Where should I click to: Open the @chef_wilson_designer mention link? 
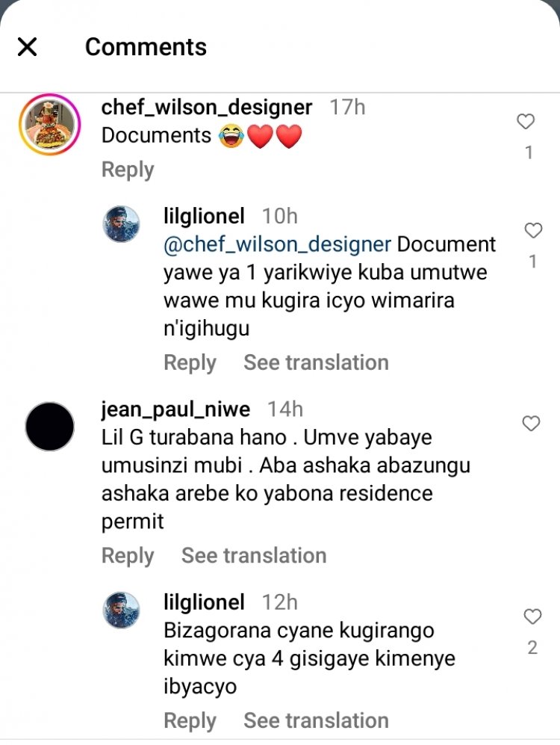click(x=277, y=244)
